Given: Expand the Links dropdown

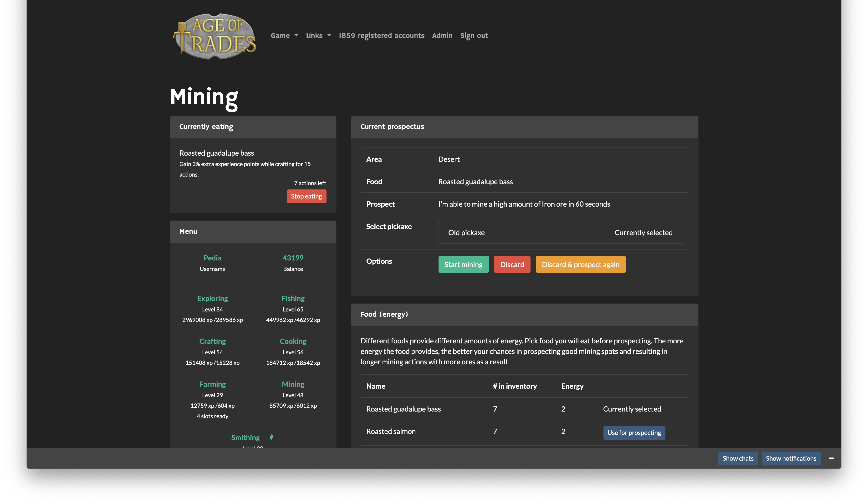Looking at the screenshot, I should pyautogui.click(x=318, y=35).
